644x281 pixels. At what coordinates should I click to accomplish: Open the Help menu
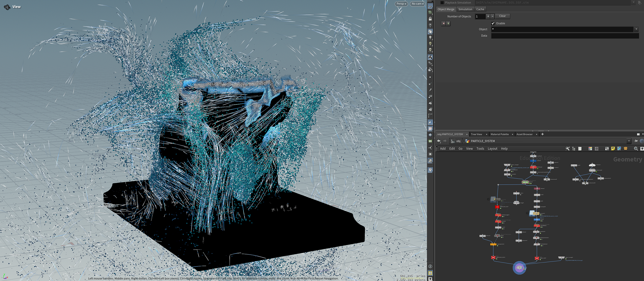tap(504, 149)
